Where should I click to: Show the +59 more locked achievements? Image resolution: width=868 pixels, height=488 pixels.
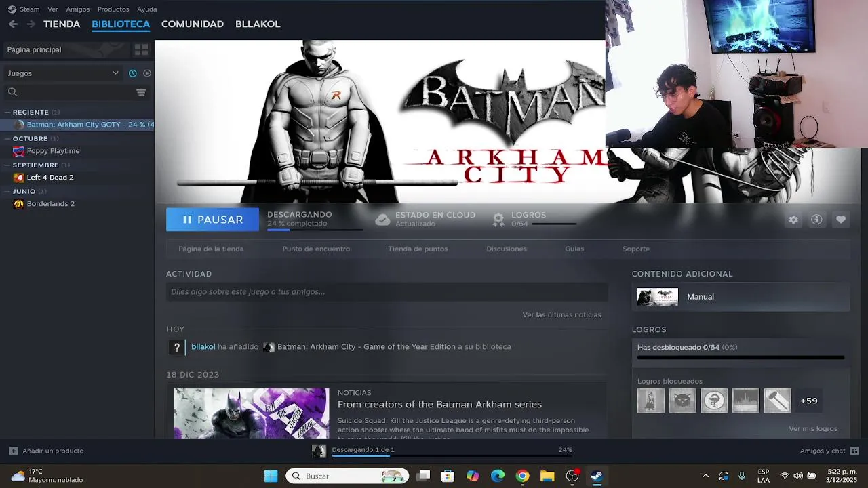click(x=808, y=401)
